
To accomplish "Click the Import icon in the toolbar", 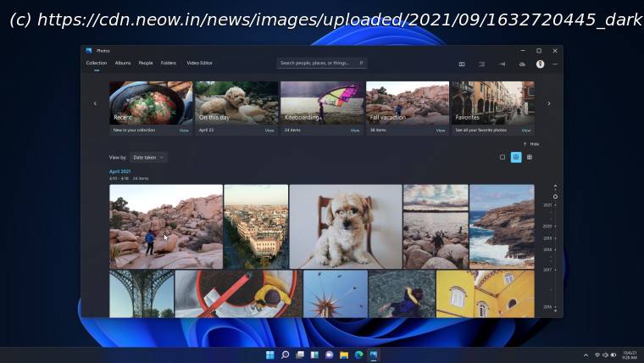I will click(502, 64).
